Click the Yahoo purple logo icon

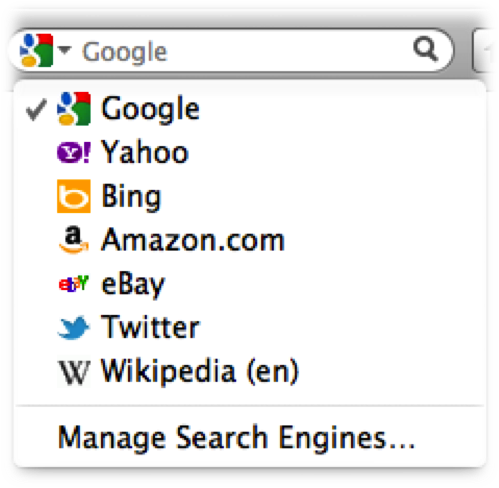coord(74,153)
